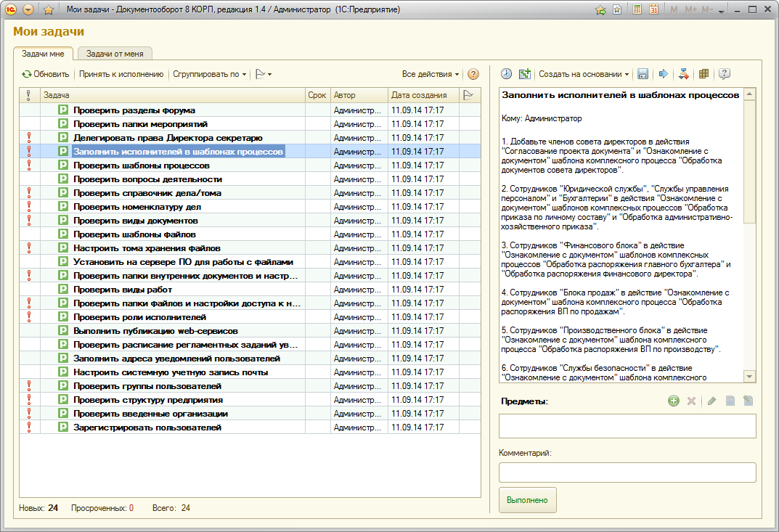
Task: Expand the Сгруппировать по dropdown
Action: 210,74
